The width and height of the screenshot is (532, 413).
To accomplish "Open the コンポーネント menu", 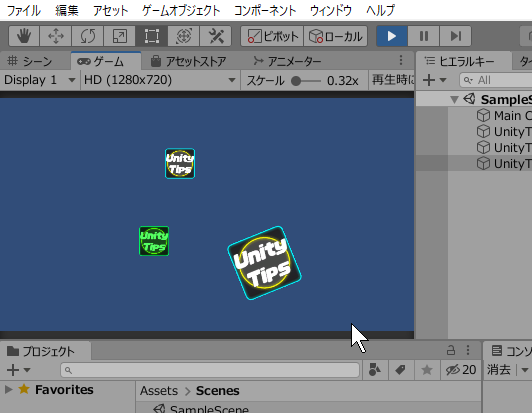I will coord(265,11).
